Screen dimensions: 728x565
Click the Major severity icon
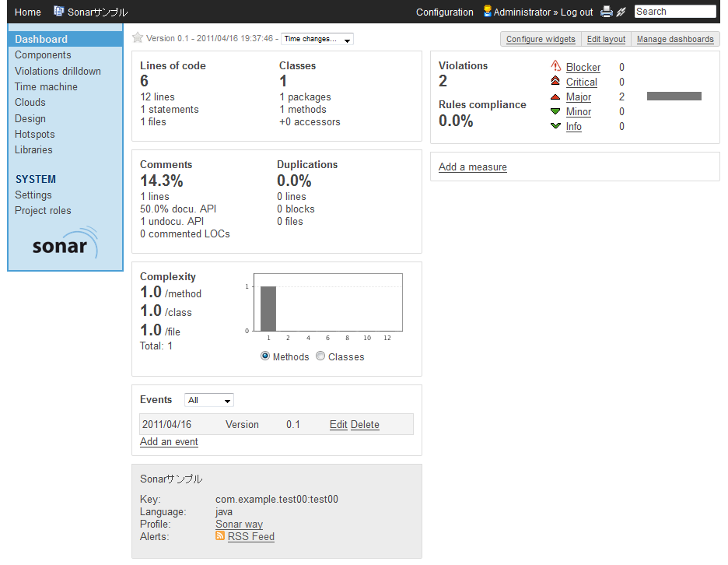[555, 97]
